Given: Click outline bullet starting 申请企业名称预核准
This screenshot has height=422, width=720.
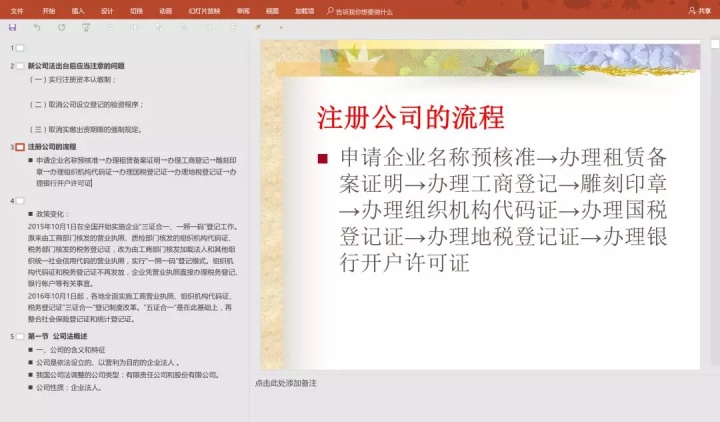Looking at the screenshot, I should tap(136, 172).
